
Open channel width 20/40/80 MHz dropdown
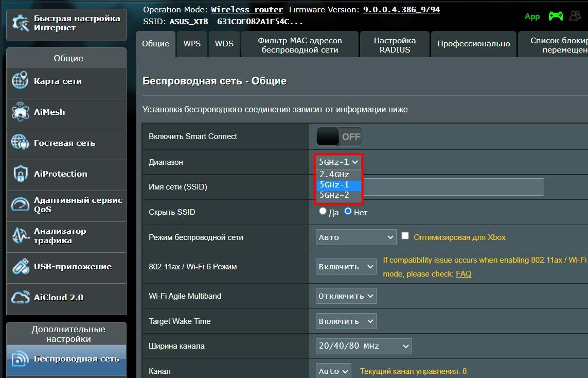click(364, 346)
